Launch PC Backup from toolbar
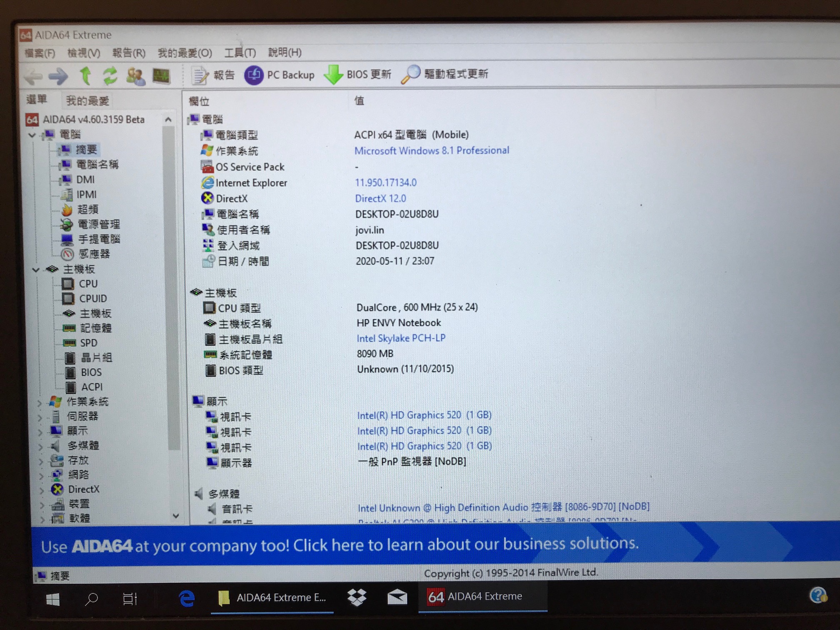This screenshot has height=630, width=840. [280, 75]
